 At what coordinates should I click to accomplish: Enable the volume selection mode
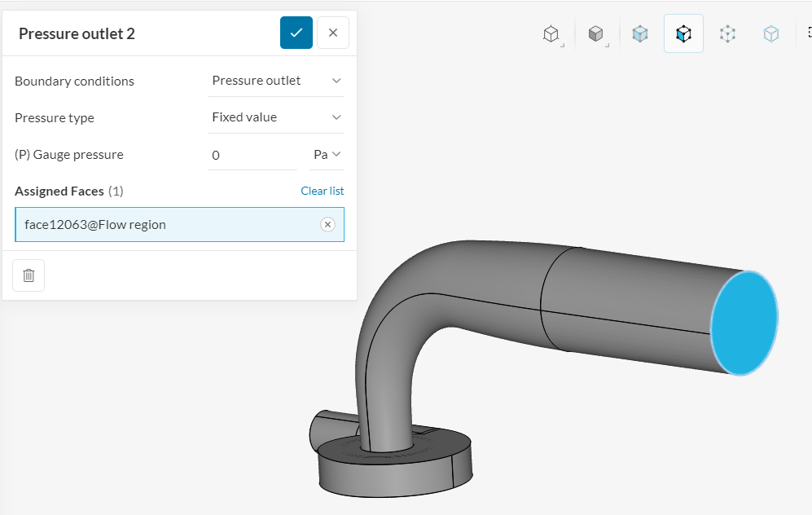tap(640, 33)
